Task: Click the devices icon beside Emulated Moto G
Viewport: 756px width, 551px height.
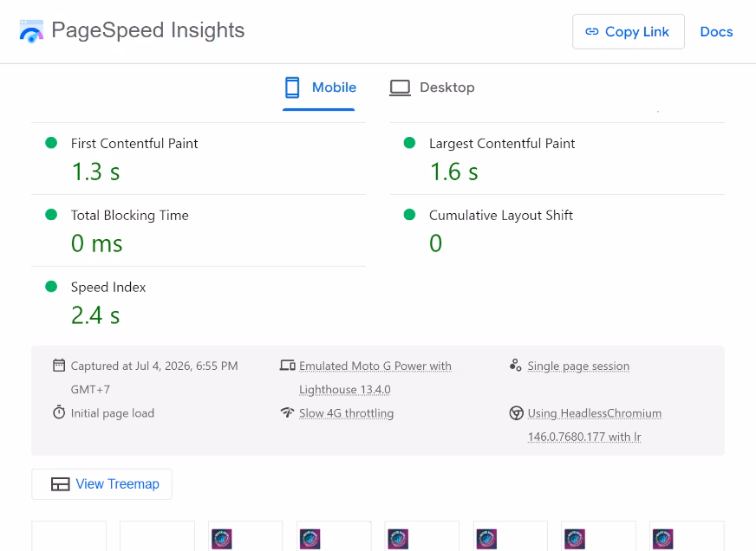Action: click(287, 366)
